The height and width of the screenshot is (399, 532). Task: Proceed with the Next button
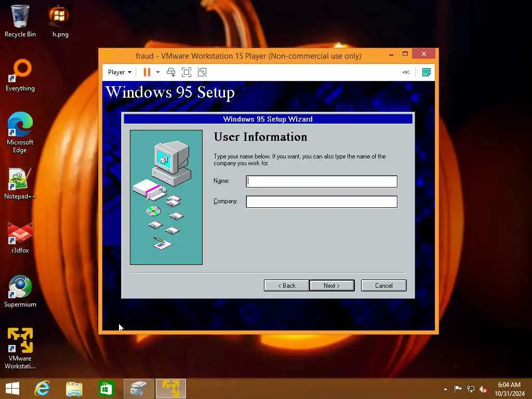(332, 286)
